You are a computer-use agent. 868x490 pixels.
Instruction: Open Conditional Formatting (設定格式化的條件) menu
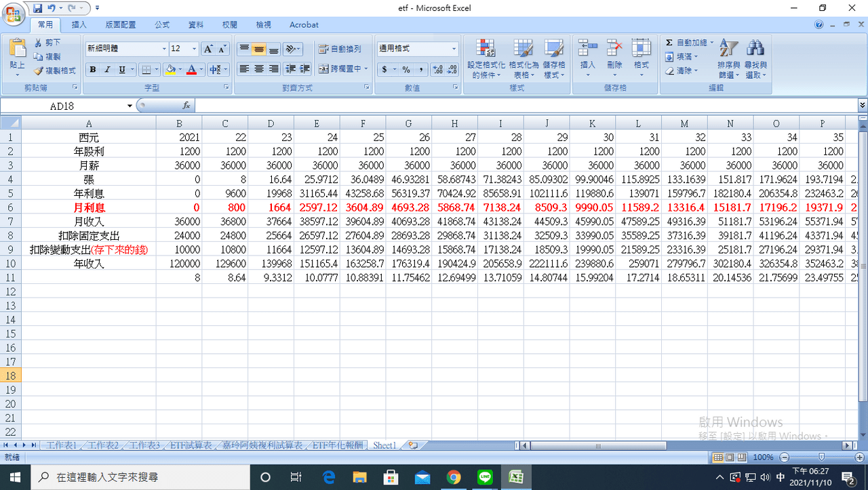pyautogui.click(x=486, y=58)
